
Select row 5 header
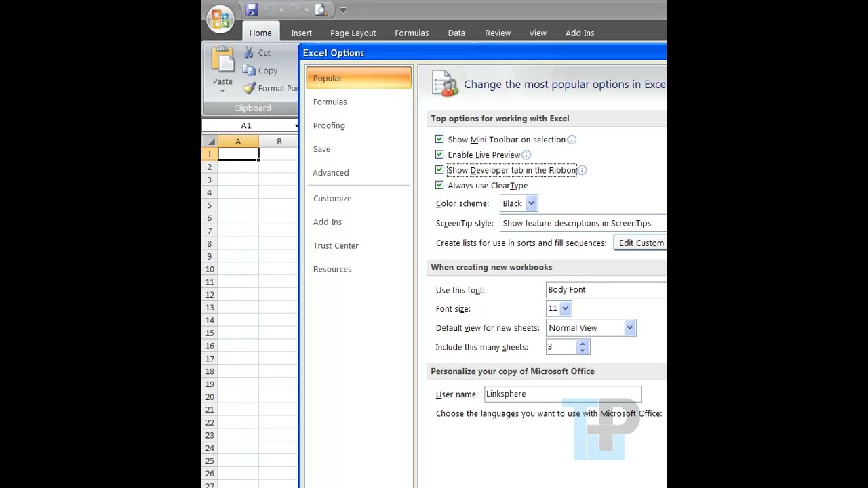click(x=210, y=205)
